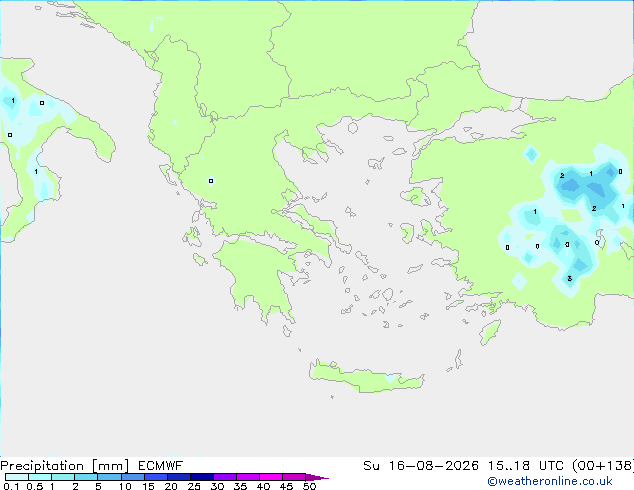Click the 1–2 mm legend color swatch
Image resolution: width=634 pixels, height=490 pixels.
(63, 477)
